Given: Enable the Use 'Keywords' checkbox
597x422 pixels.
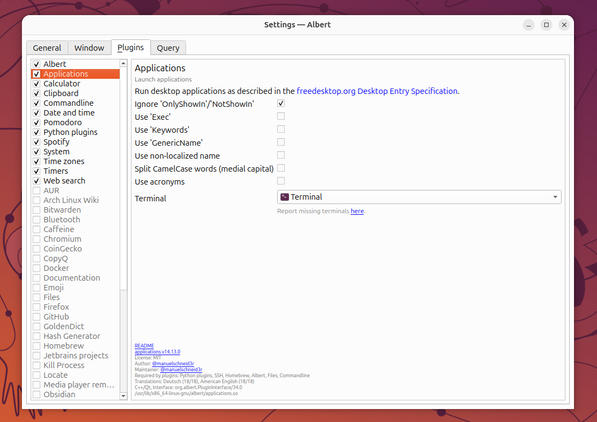Looking at the screenshot, I should coord(281,129).
